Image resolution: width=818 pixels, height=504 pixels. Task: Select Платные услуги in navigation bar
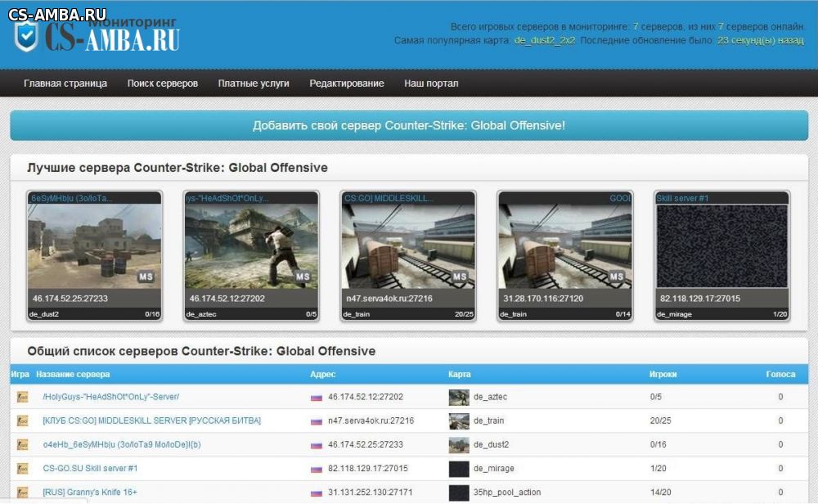click(254, 83)
